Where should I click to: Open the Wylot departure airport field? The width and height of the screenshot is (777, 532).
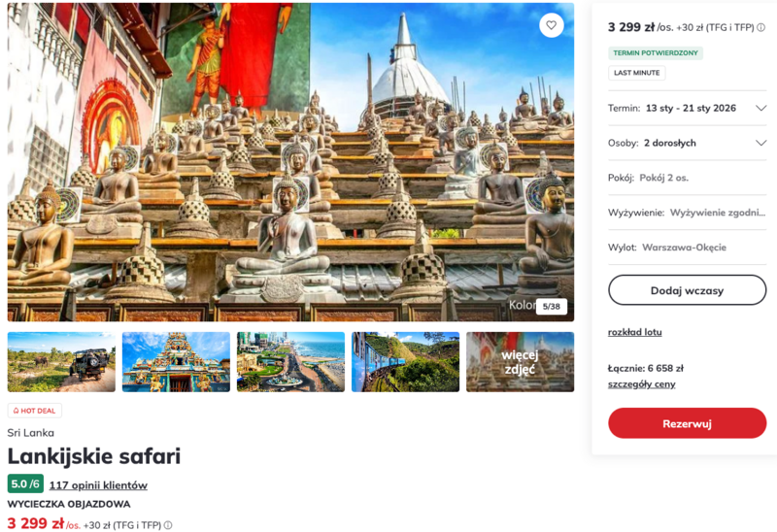687,248
